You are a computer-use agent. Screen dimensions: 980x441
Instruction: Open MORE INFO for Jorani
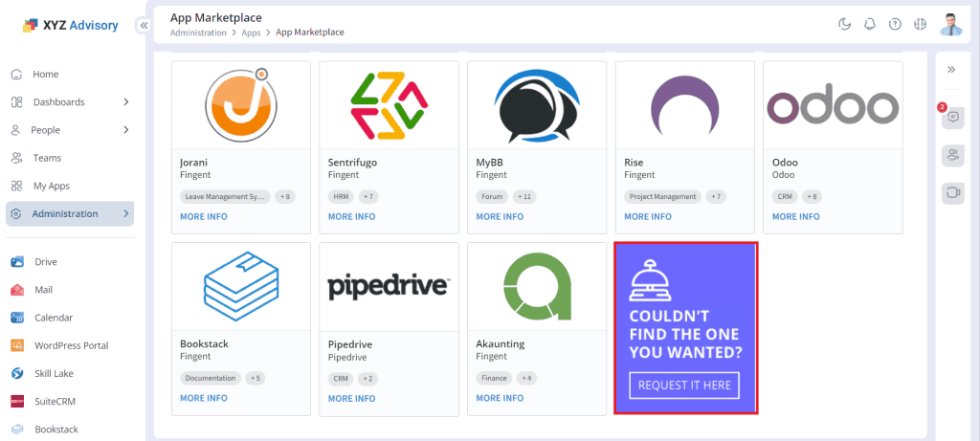point(204,217)
